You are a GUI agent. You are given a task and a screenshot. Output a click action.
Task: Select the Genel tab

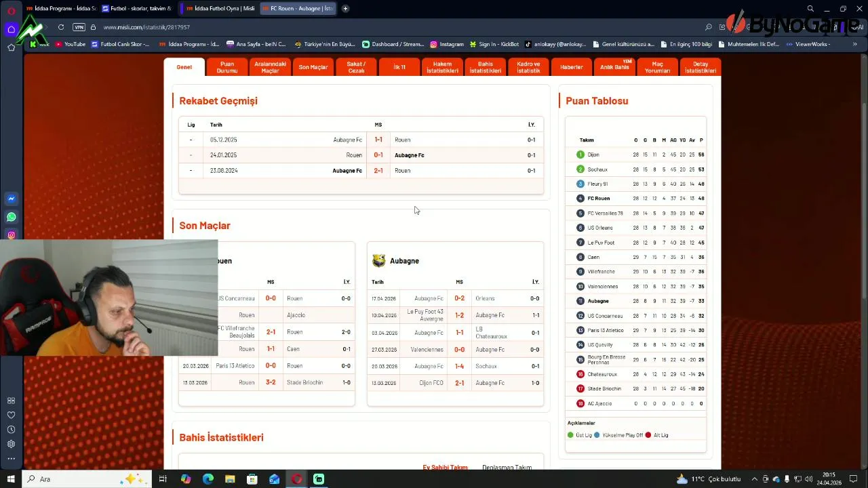coord(184,67)
